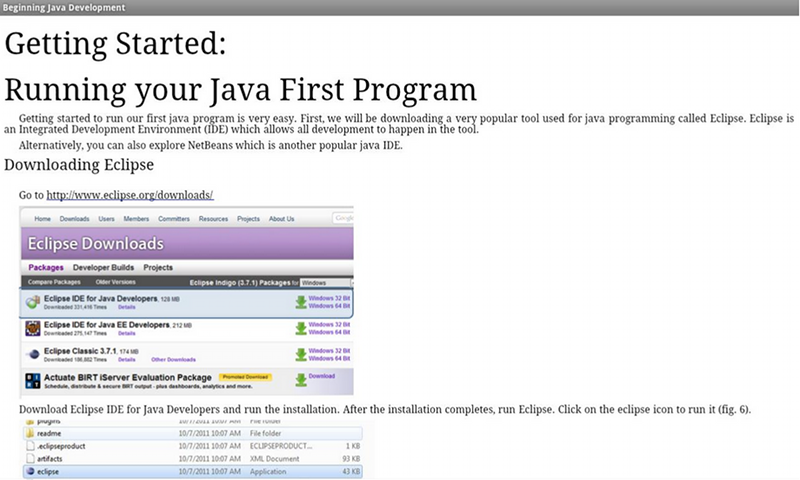Open the eclipse.org downloads hyperlink
800x480 pixels.
click(130, 195)
